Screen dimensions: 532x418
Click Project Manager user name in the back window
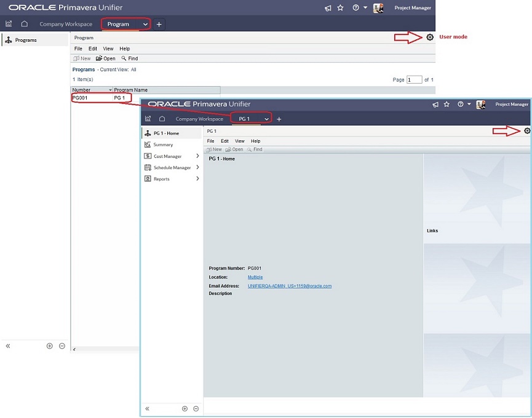pyautogui.click(x=413, y=8)
